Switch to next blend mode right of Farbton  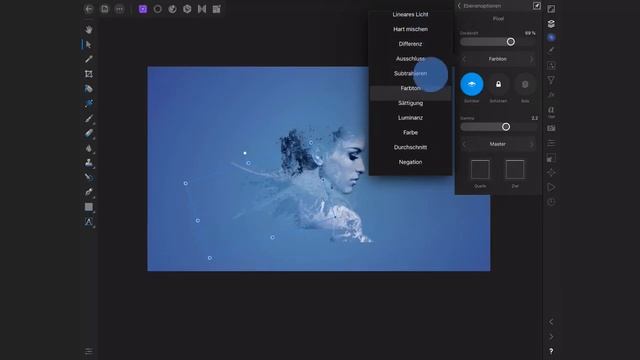click(x=531, y=59)
